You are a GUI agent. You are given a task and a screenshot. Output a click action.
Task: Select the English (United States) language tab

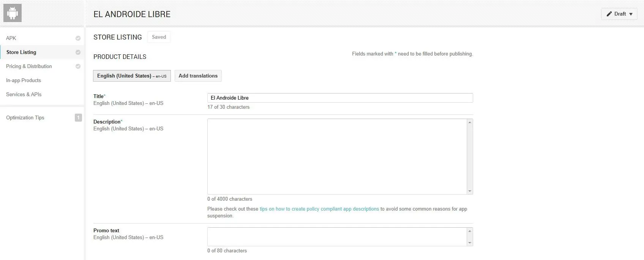(132, 76)
